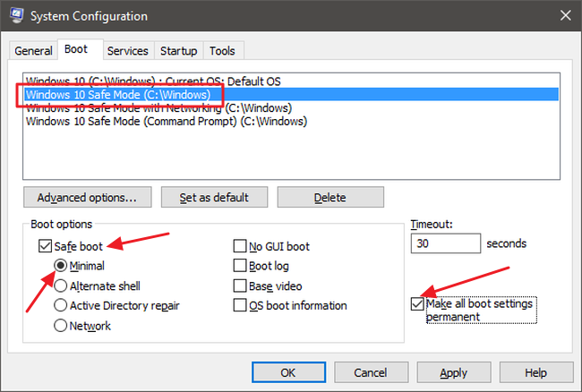The width and height of the screenshot is (582, 392).
Task: Switch to the General tab
Action: pos(34,51)
